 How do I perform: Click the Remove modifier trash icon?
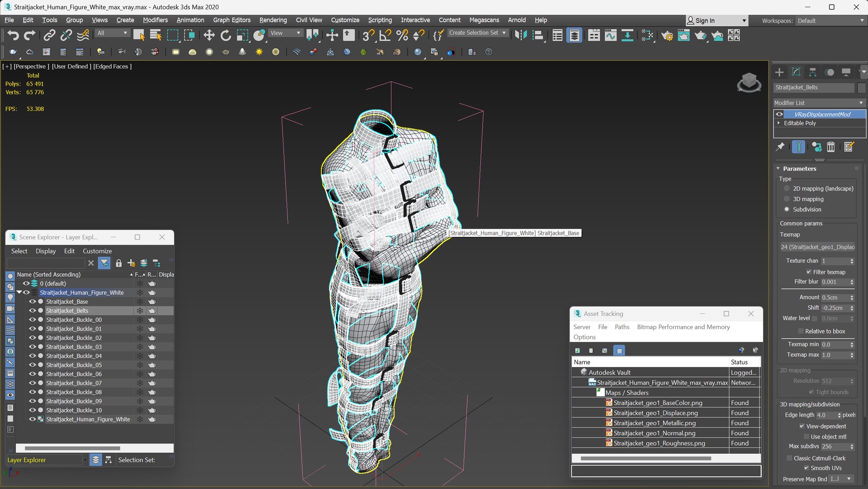[831, 147]
